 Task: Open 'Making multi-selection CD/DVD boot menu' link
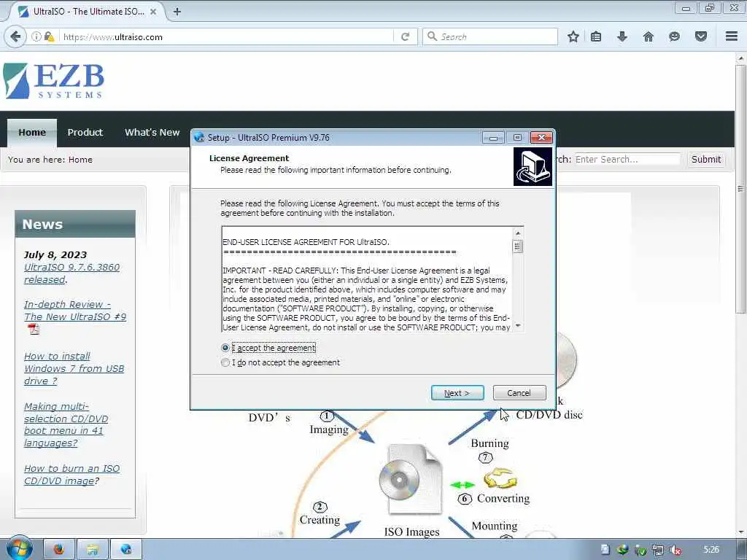click(66, 425)
